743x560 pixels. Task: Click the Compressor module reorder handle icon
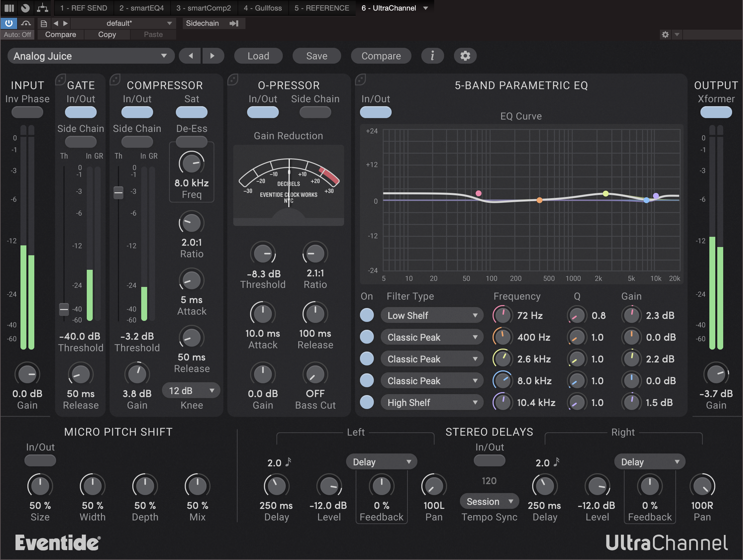[115, 79]
